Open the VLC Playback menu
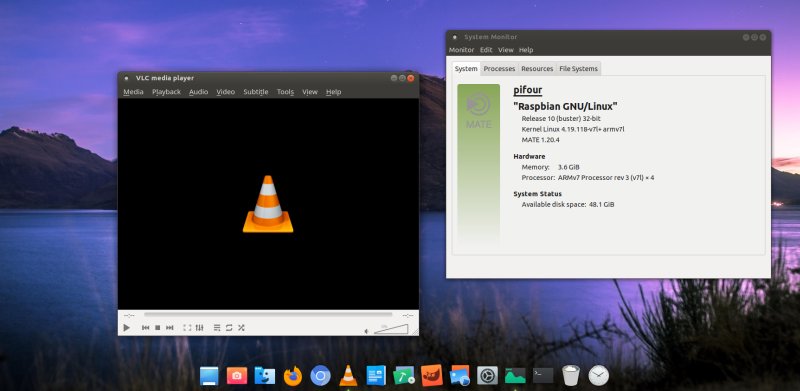The height and width of the screenshot is (391, 800). pyautogui.click(x=166, y=92)
